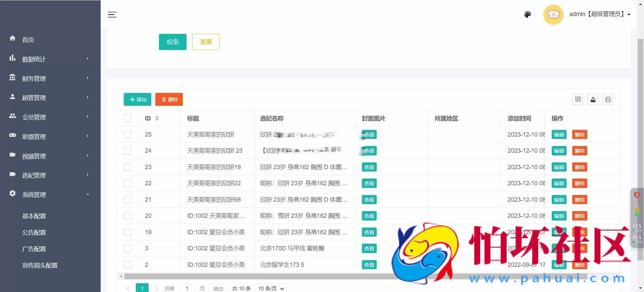Expand the 选妃管理 submenu arrow
Image resolution: width=644 pixels, height=292 pixels.
(88, 175)
